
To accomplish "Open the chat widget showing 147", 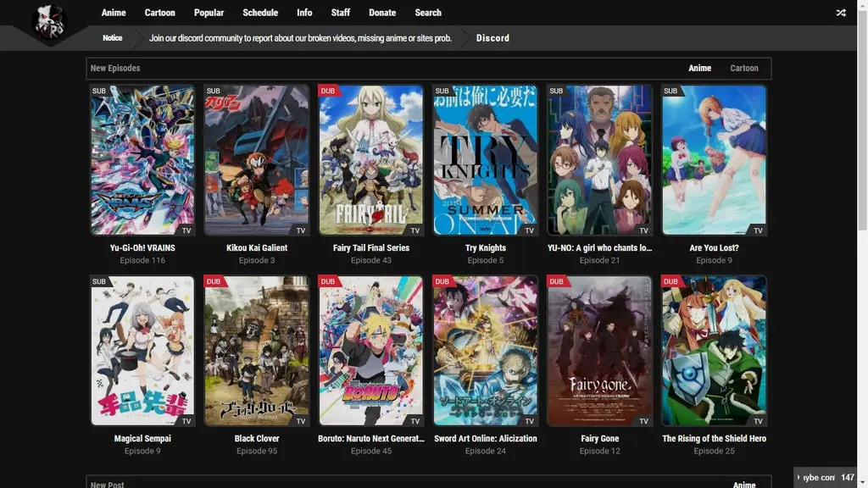I will click(826, 478).
